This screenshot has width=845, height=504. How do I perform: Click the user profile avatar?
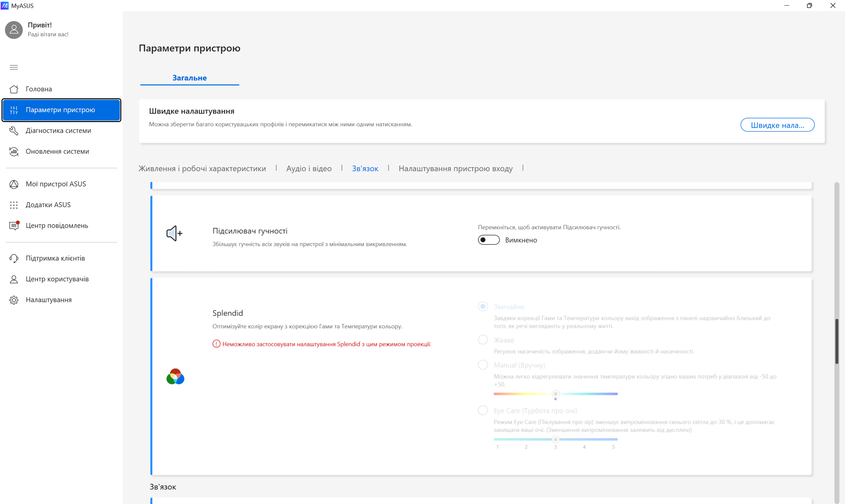click(x=14, y=30)
